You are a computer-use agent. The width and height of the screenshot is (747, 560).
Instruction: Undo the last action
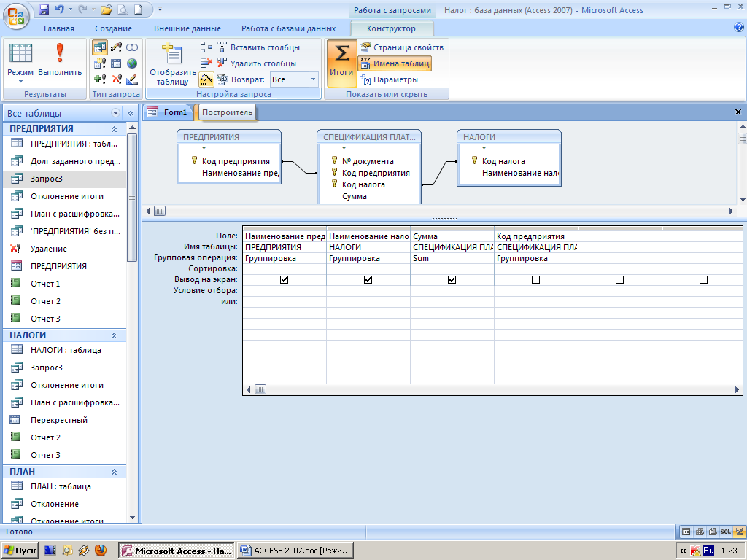pyautogui.click(x=60, y=9)
